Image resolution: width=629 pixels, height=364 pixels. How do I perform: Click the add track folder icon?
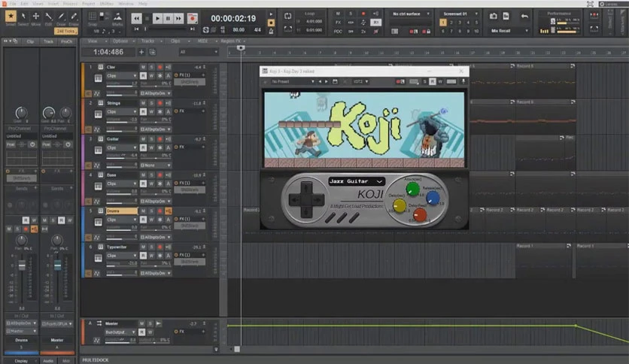(153, 52)
